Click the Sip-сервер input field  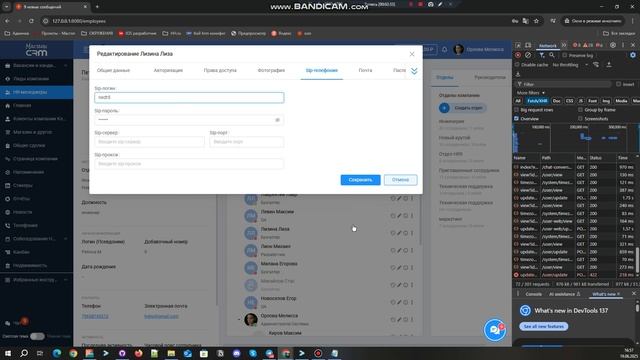(x=149, y=142)
